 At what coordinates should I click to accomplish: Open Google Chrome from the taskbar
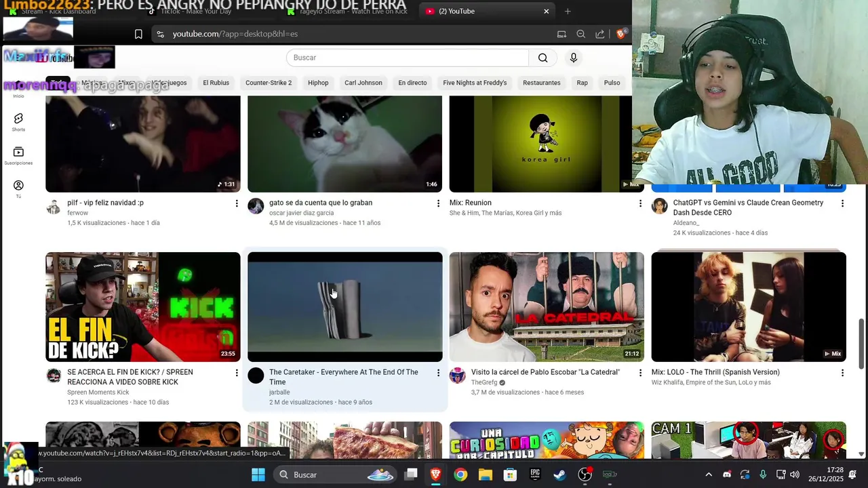460,474
